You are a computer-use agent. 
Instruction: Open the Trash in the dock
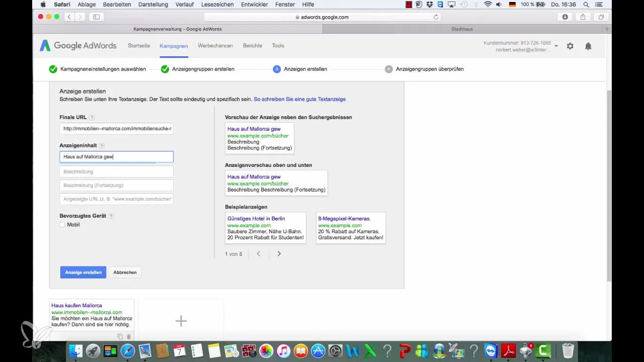point(568,350)
